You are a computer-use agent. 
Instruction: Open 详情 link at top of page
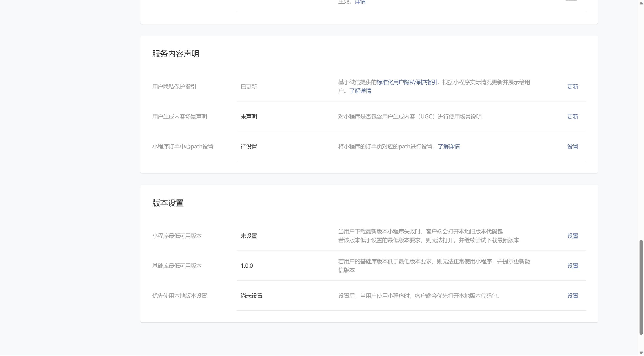(360, 2)
